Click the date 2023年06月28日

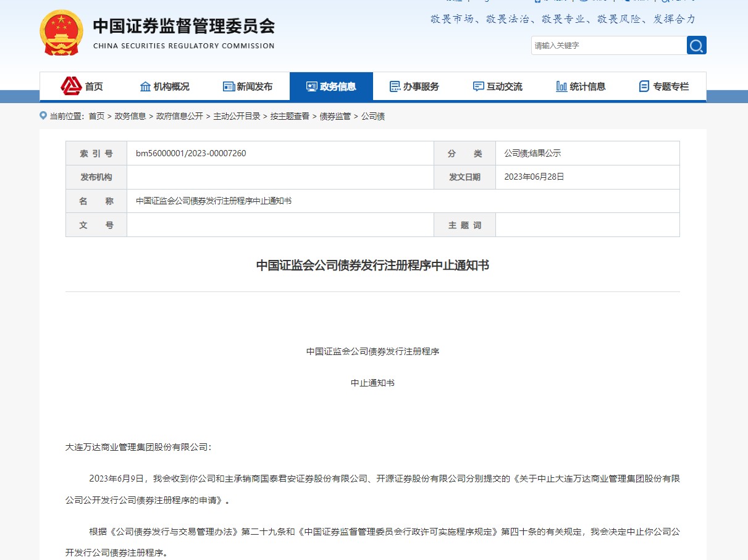tap(534, 177)
